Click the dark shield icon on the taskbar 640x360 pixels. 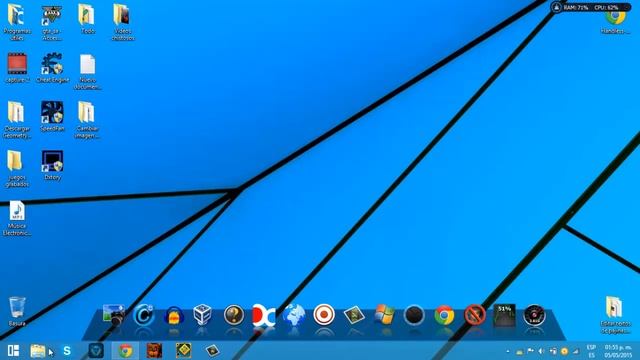coord(96,351)
